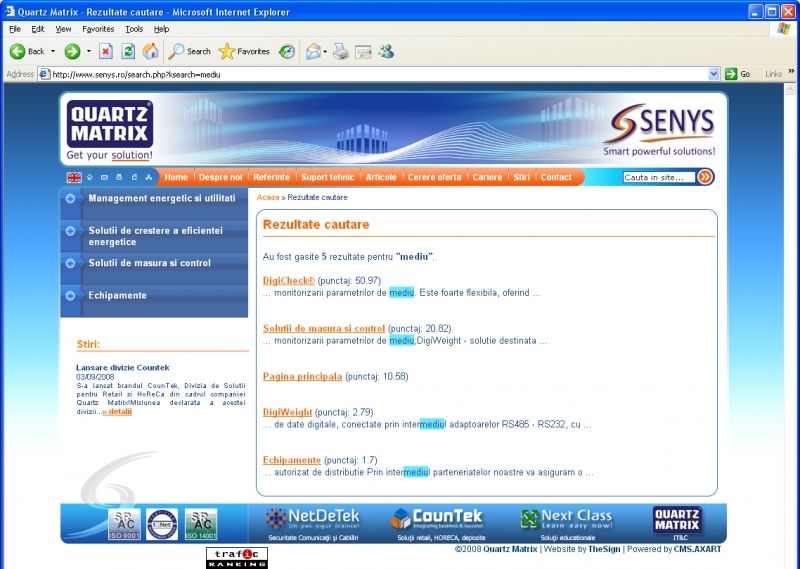Open the DigiCheck search result link
The image size is (800, 569).
[x=288, y=281]
